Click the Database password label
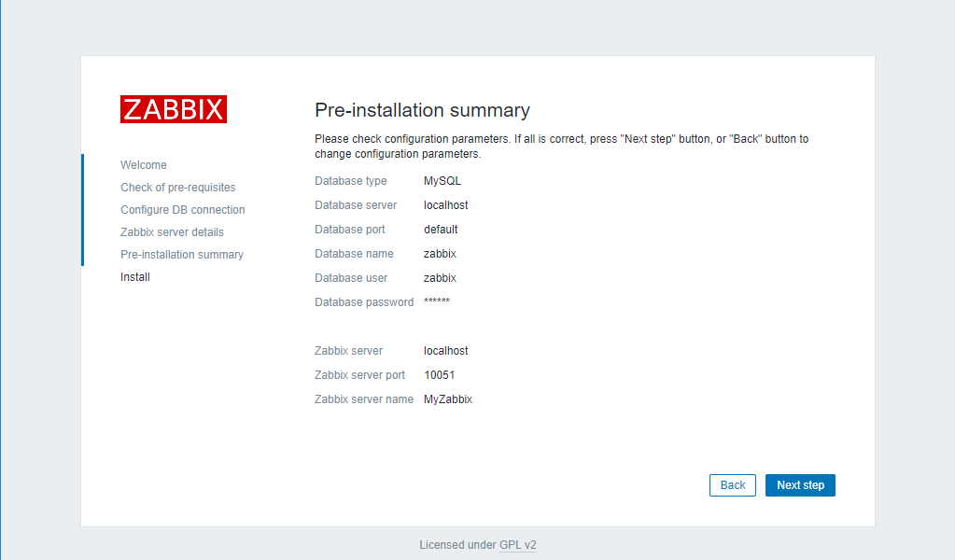This screenshot has height=560, width=955. pyautogui.click(x=364, y=302)
